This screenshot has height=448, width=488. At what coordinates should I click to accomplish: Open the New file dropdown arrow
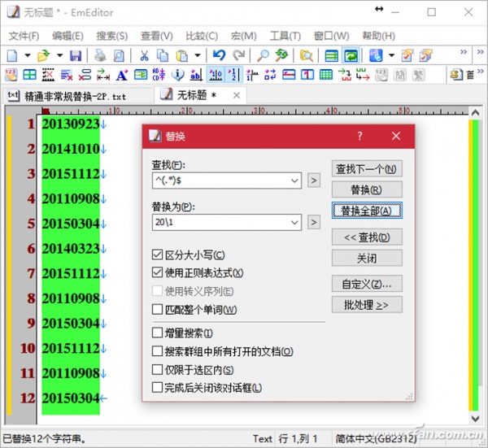[x=28, y=55]
